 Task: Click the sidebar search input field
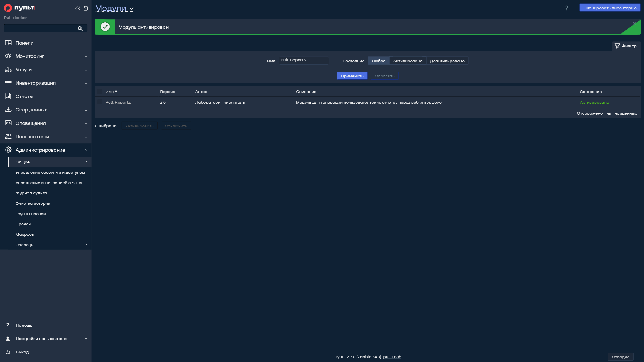click(x=46, y=28)
